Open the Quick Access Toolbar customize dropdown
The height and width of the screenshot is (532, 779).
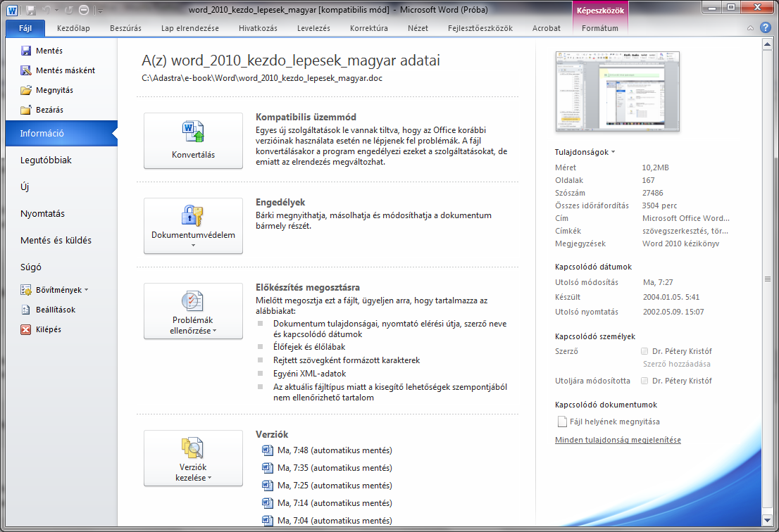coord(100,11)
